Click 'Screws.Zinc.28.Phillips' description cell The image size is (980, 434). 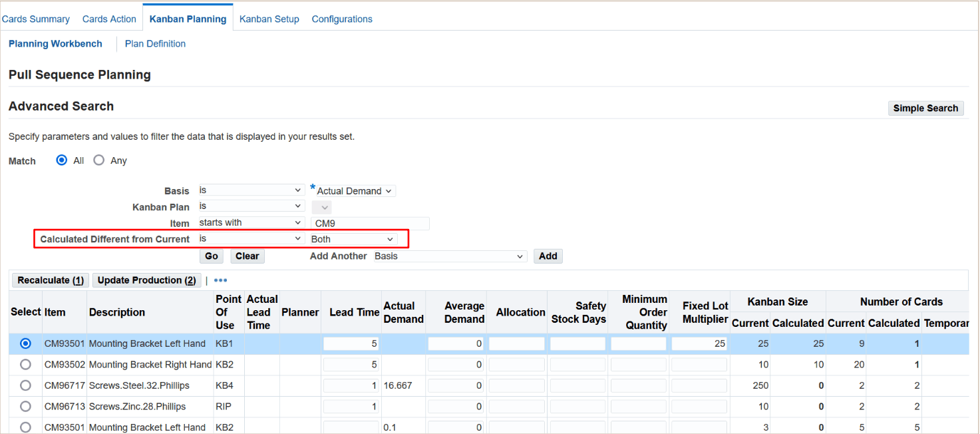pyautogui.click(x=137, y=406)
